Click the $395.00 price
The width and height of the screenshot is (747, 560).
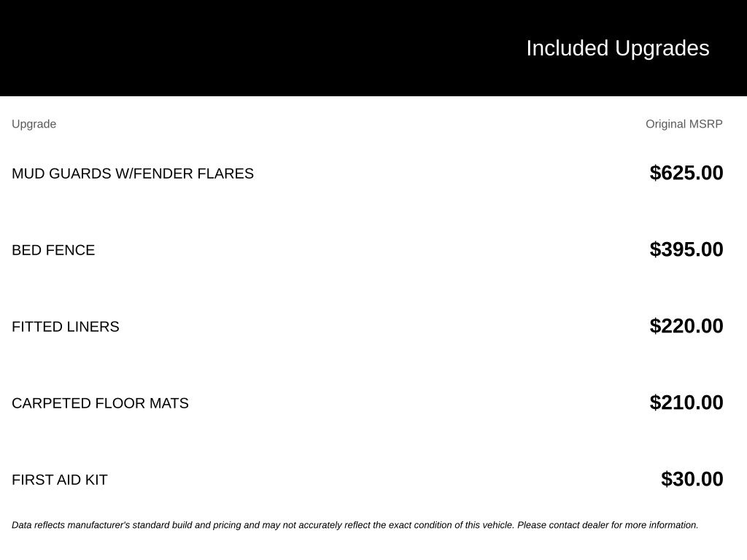point(686,249)
